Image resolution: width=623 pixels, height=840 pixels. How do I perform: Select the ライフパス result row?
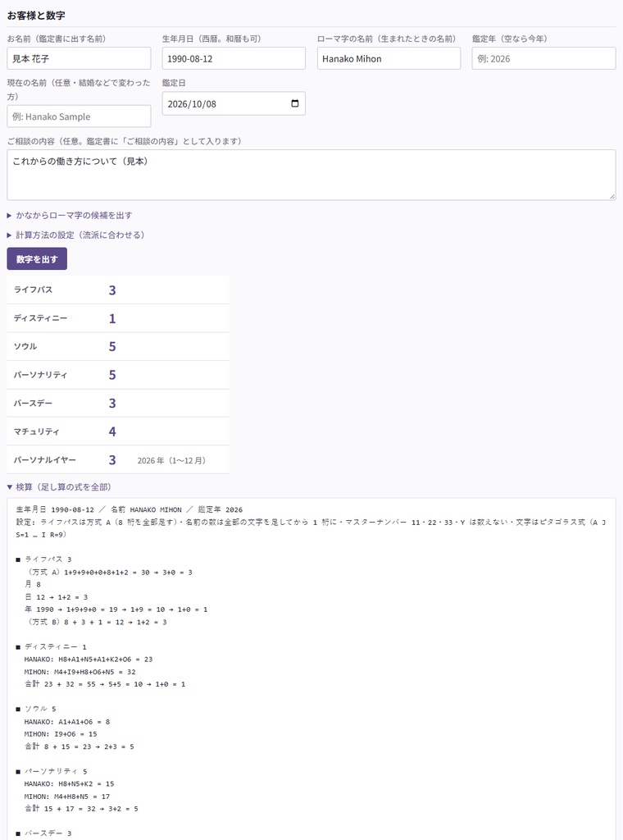click(118, 290)
